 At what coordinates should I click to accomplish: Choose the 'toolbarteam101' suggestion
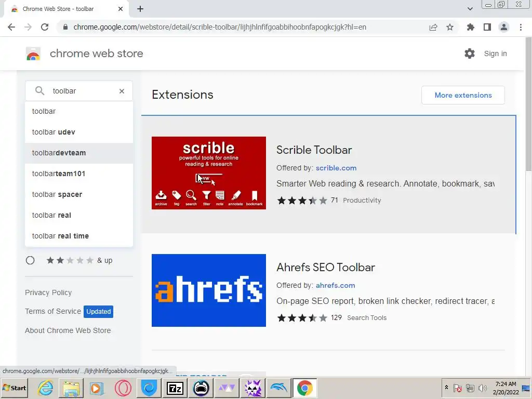pyautogui.click(x=79, y=174)
